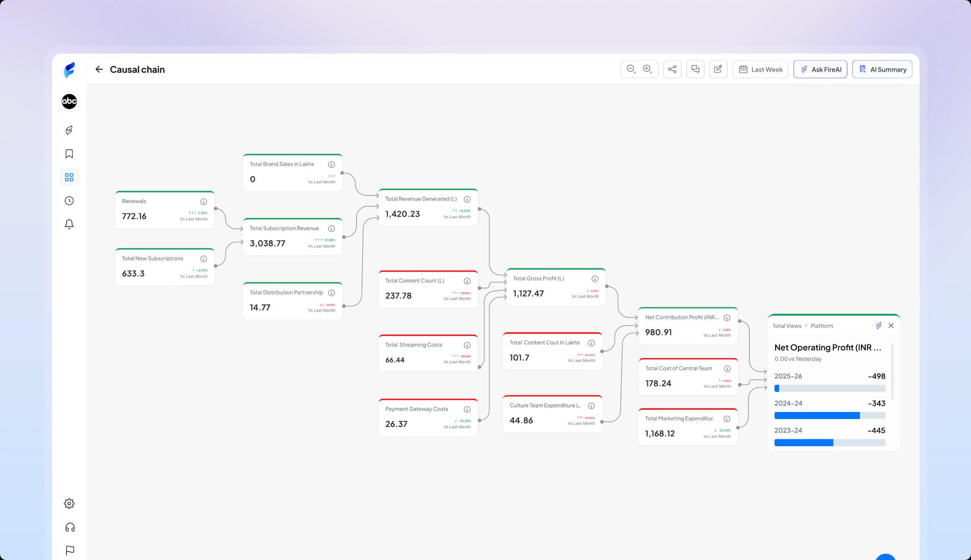Open the notifications bell icon
Viewport: 971px width, 560px height.
pos(69,224)
